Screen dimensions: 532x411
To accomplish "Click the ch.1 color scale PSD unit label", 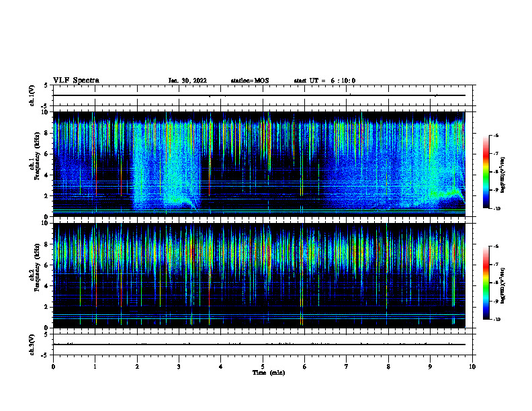I will pyautogui.click(x=503, y=175).
